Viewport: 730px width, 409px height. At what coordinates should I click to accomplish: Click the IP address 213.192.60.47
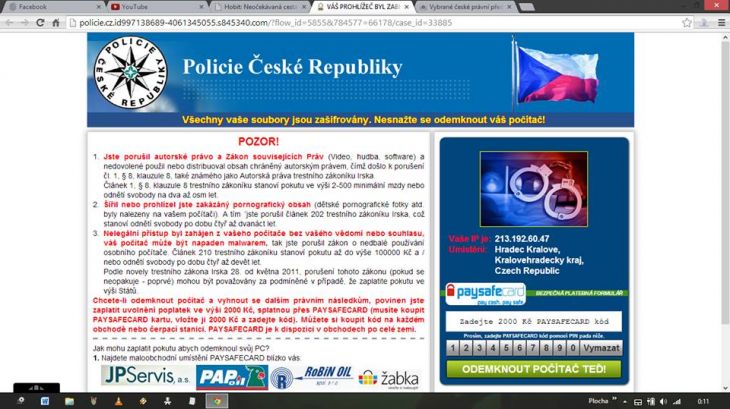click(x=522, y=239)
